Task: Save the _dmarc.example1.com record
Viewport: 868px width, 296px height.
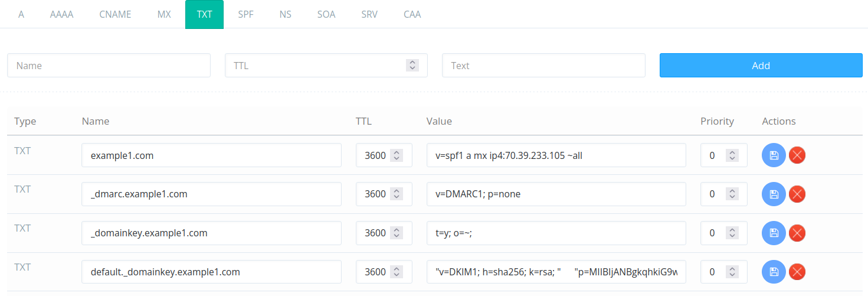Action: (774, 194)
